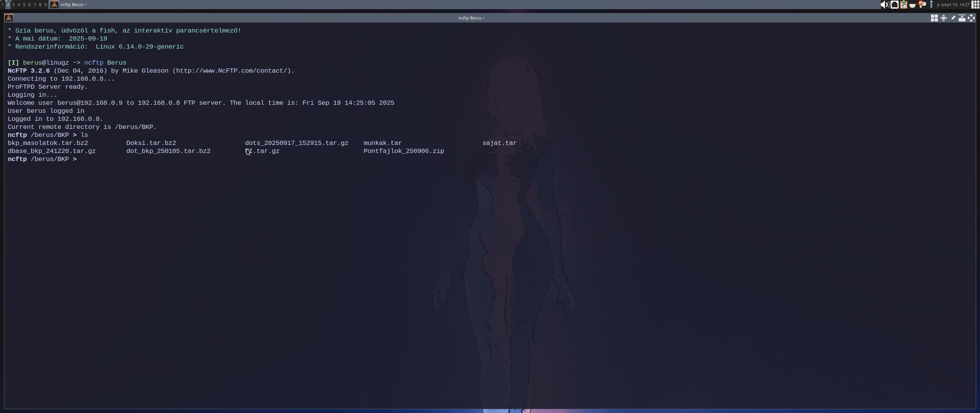Click the 'User berus logged in' line

[x=46, y=111]
